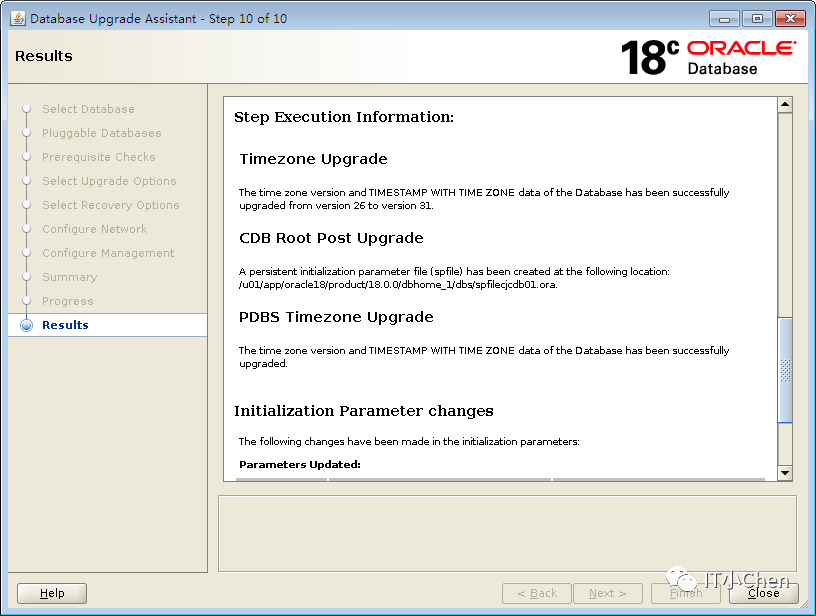
Task: Click the disabled Back button
Action: (x=537, y=593)
